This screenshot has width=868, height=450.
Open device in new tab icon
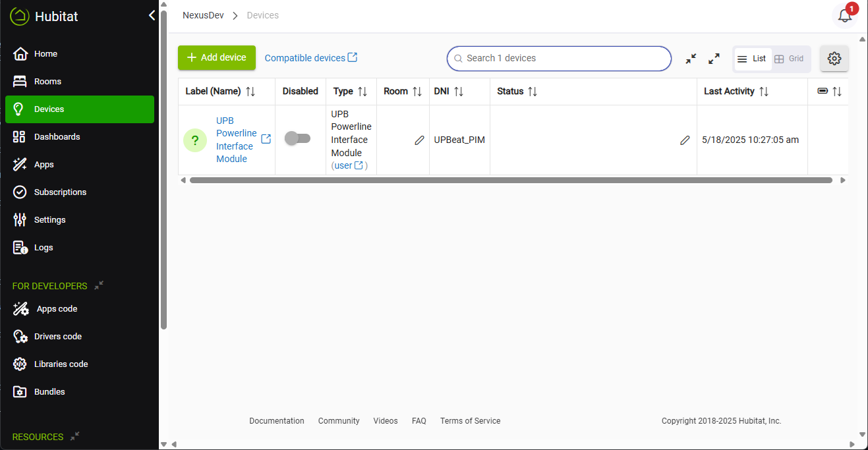pos(266,139)
